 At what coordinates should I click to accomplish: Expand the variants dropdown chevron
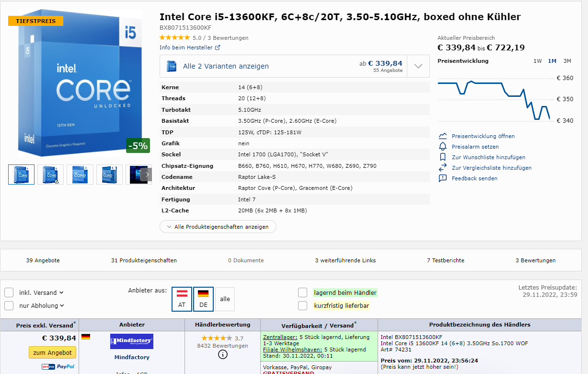point(418,66)
